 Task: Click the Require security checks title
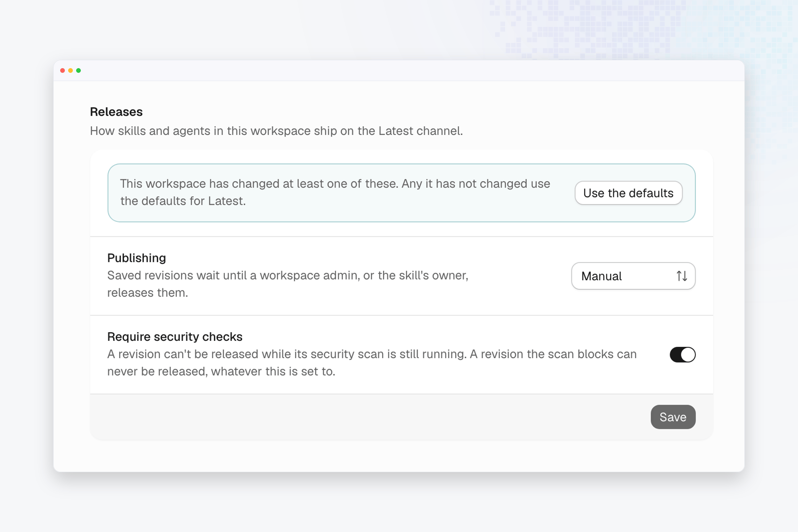point(175,336)
